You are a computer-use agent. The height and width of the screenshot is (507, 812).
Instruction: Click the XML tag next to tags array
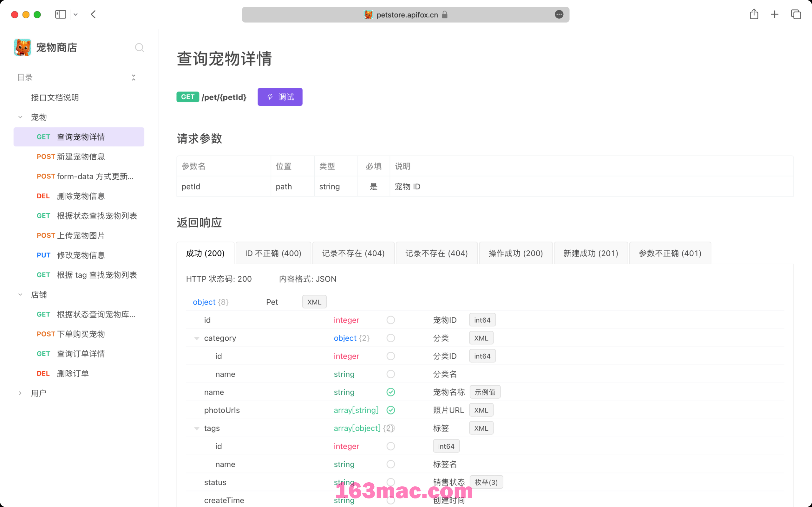tap(481, 428)
